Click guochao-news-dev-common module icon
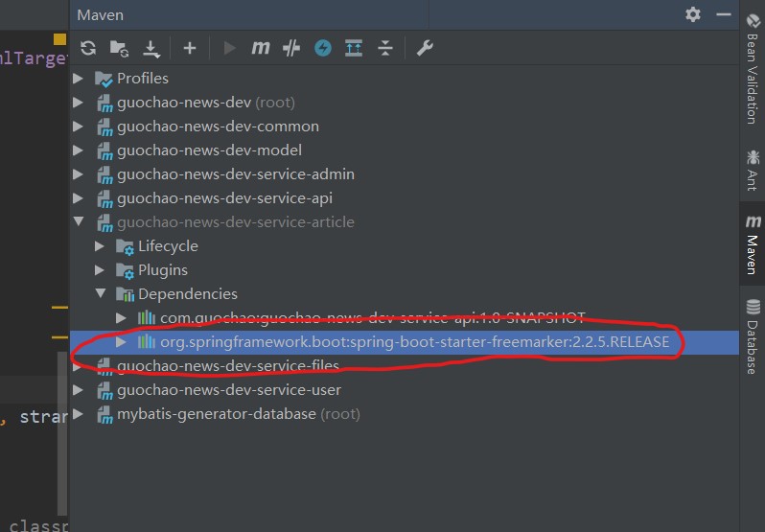Viewport: 765px width, 532px height. point(104,127)
